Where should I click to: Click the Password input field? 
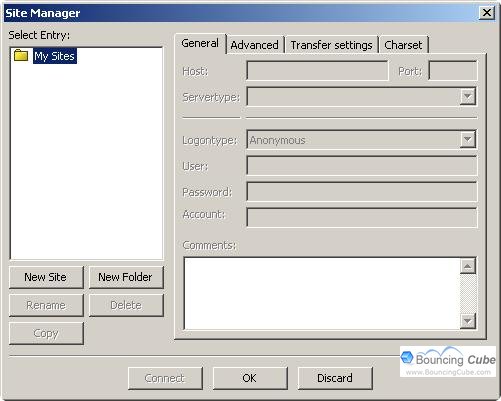[362, 191]
